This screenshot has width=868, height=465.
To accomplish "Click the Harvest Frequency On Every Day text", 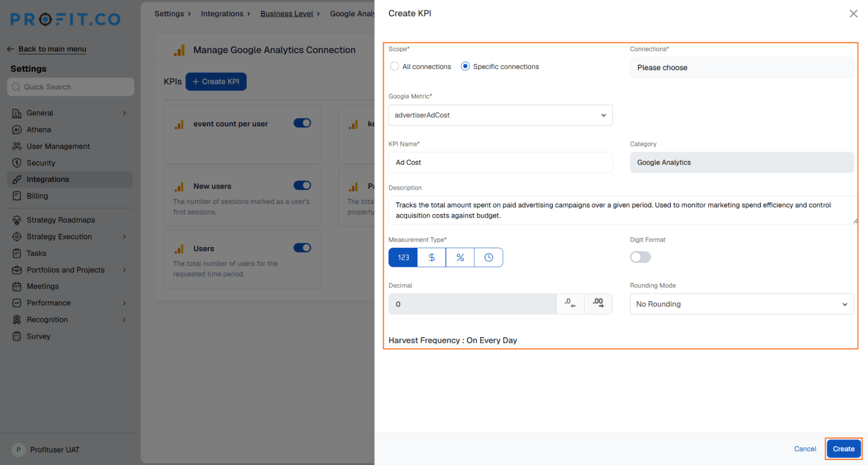I will coord(452,340).
